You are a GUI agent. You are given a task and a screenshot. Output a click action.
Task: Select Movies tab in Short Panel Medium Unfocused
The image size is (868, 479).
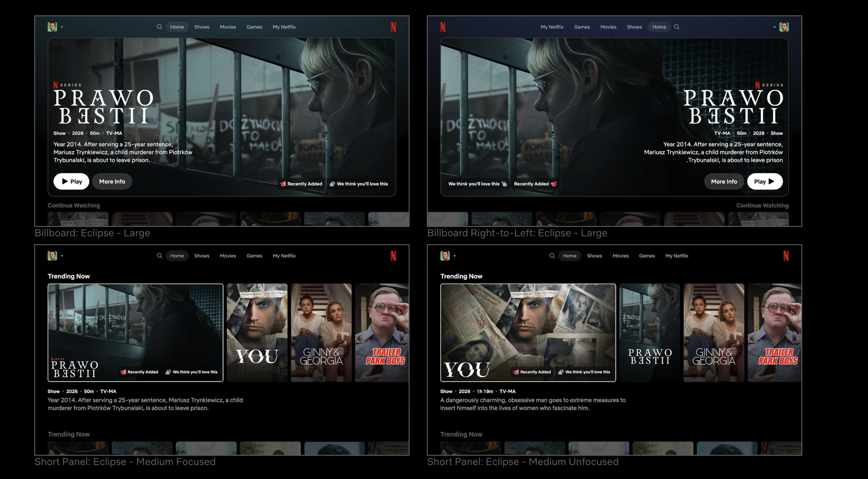[x=620, y=256]
